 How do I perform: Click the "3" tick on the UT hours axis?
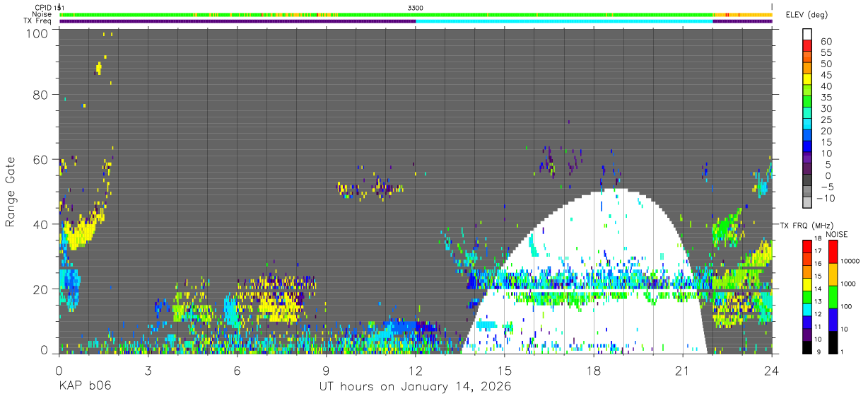(148, 370)
